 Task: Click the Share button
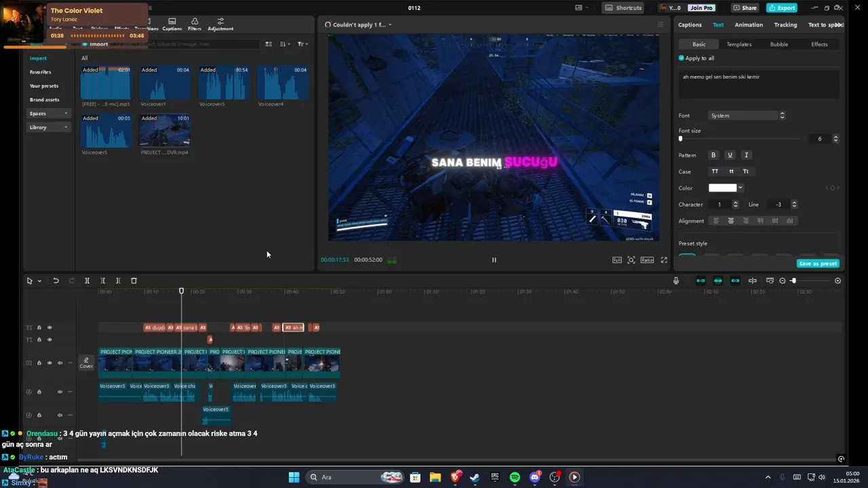click(x=745, y=7)
